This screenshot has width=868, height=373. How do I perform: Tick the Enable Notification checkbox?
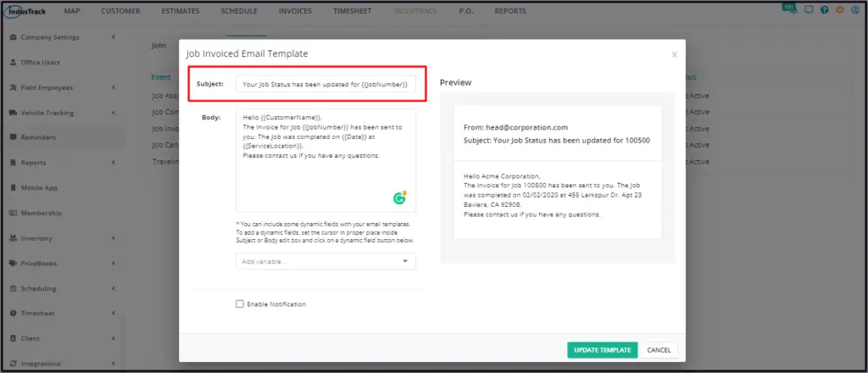pos(240,303)
